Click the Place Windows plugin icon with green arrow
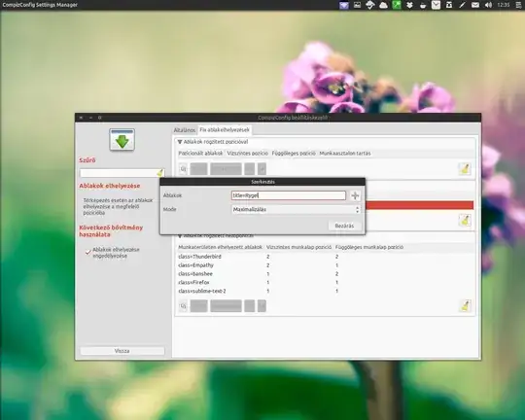525x420 pixels. click(x=122, y=140)
